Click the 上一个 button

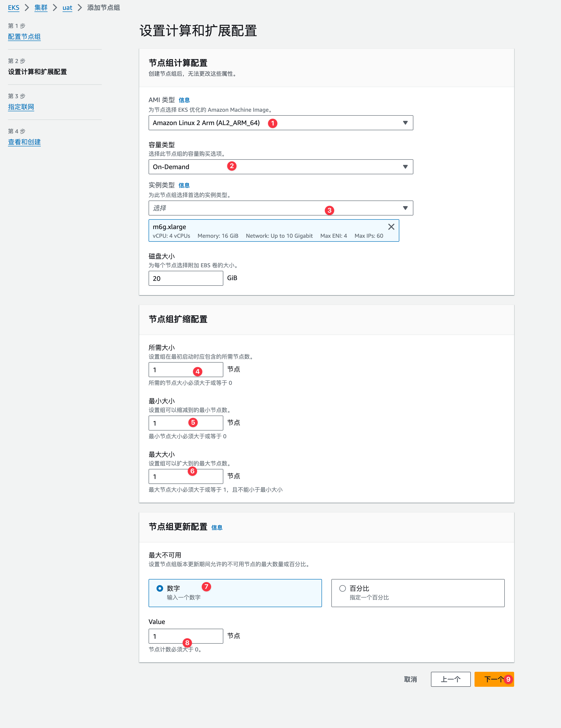coord(451,679)
